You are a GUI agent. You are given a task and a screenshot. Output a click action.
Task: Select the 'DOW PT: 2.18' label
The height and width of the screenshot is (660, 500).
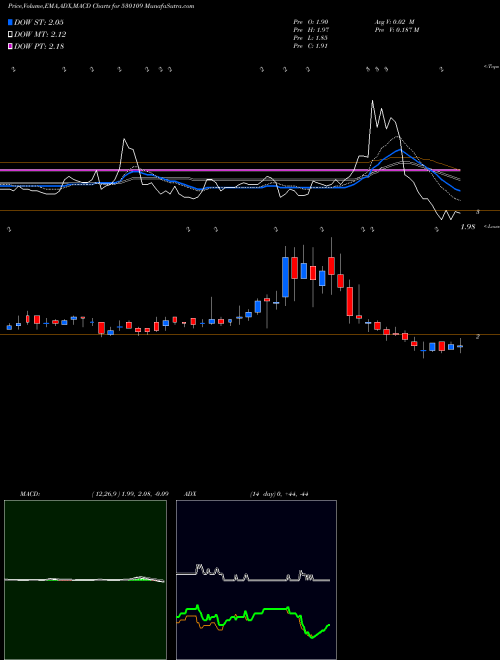click(39, 47)
